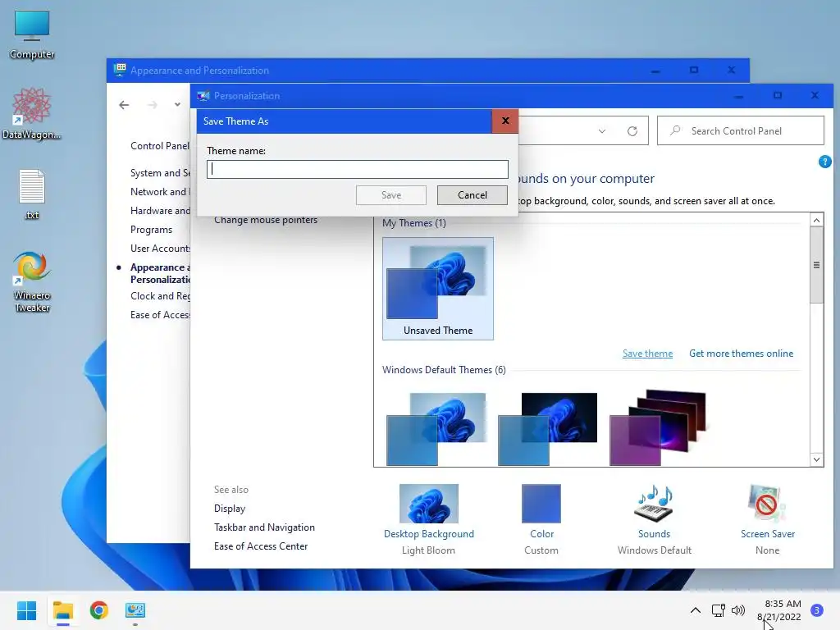This screenshot has width=840, height=630.
Task: Select Appearance and Personalization sidebar item
Action: pos(160,273)
